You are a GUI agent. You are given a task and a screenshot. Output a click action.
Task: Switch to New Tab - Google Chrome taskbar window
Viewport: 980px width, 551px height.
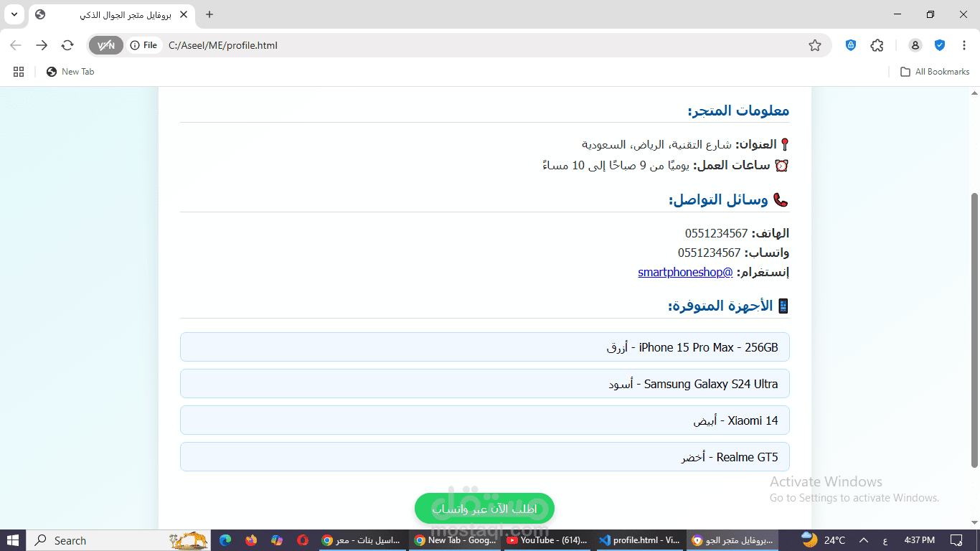(x=456, y=540)
